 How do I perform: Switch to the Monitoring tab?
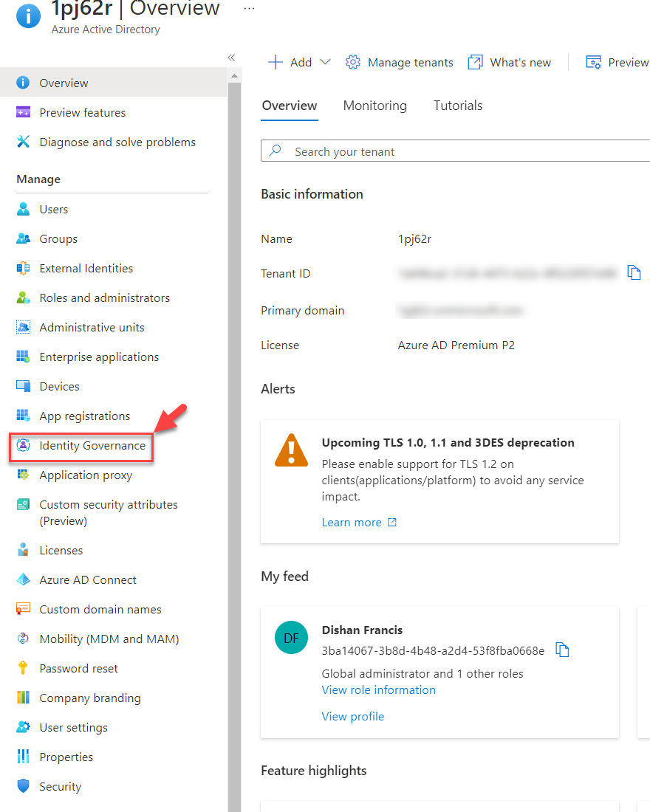(x=374, y=106)
